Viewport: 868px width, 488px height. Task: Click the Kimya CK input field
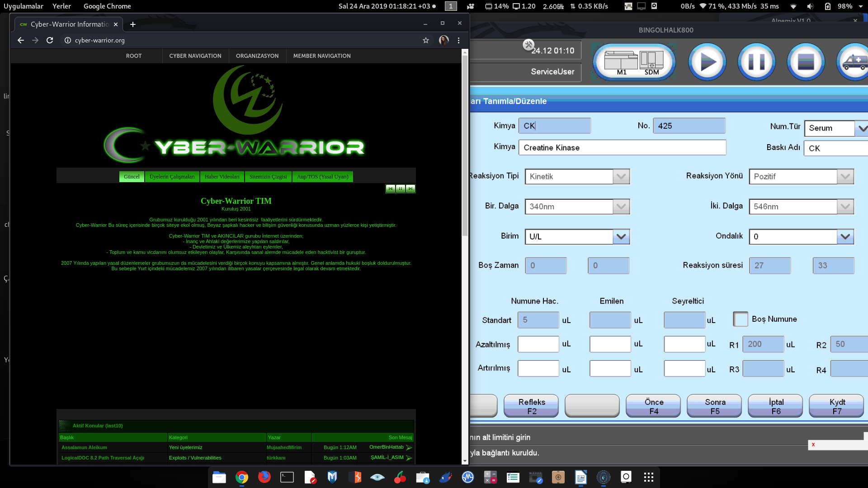[554, 126]
